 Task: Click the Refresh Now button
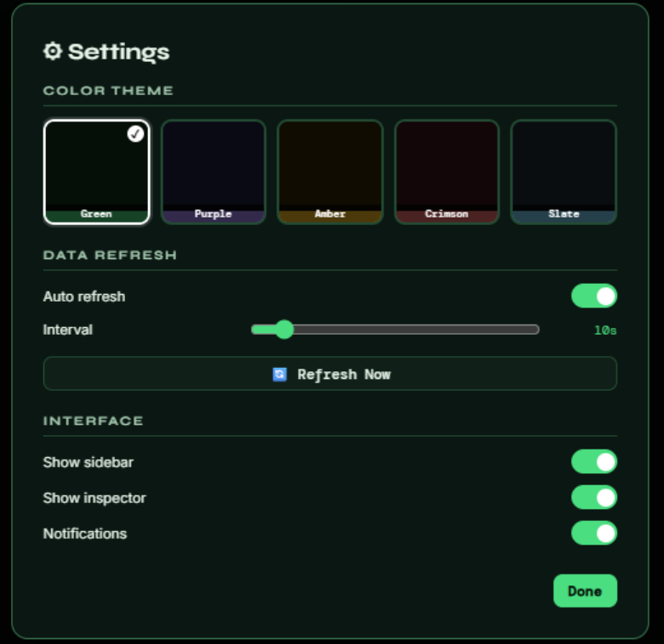pos(330,374)
